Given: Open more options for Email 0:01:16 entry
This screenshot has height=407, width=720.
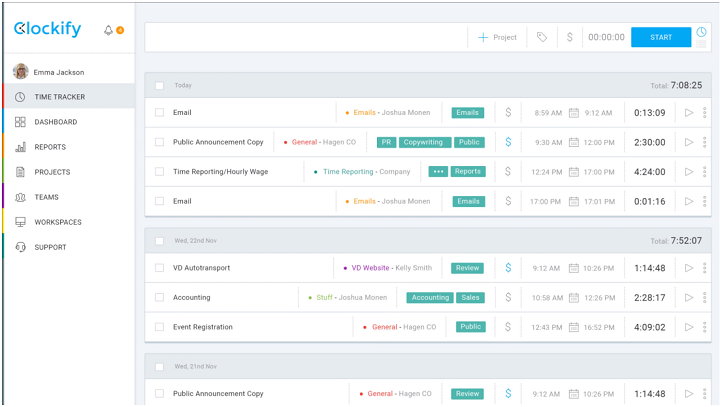Looking at the screenshot, I should click(704, 201).
